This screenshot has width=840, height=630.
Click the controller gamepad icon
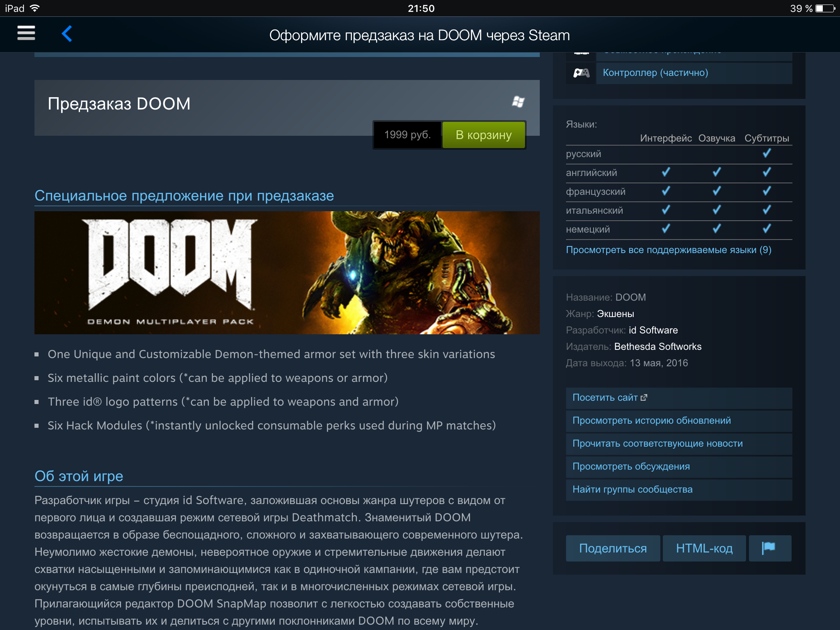pyautogui.click(x=581, y=73)
